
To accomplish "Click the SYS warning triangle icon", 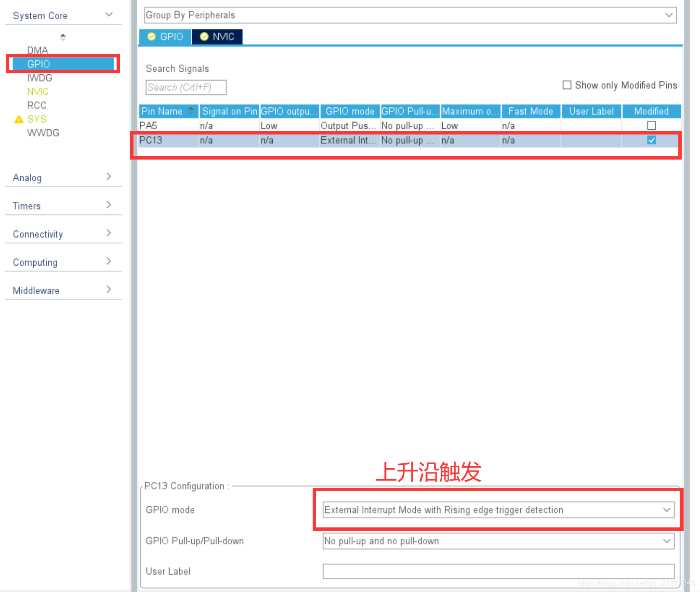I will 19,119.
